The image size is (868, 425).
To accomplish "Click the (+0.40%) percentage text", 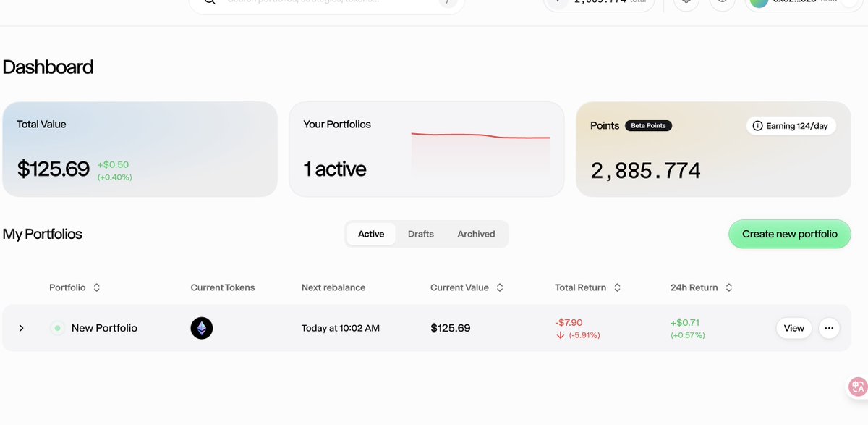I will [115, 177].
